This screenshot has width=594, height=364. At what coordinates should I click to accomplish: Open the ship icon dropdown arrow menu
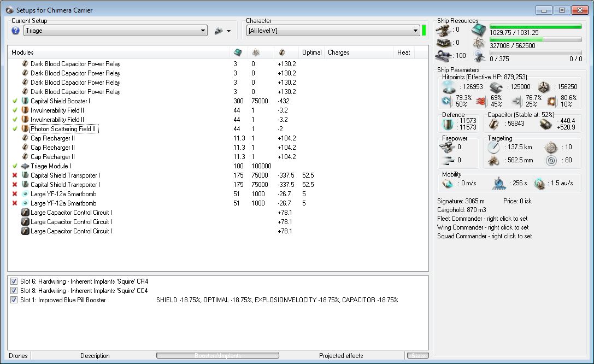pyautogui.click(x=228, y=31)
